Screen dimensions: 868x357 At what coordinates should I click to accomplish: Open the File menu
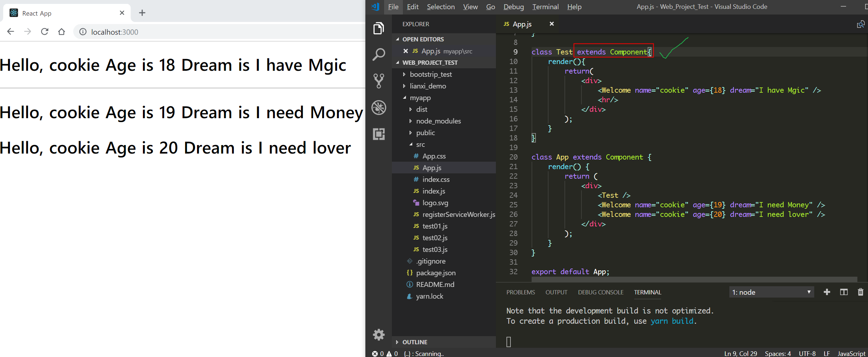click(x=393, y=7)
